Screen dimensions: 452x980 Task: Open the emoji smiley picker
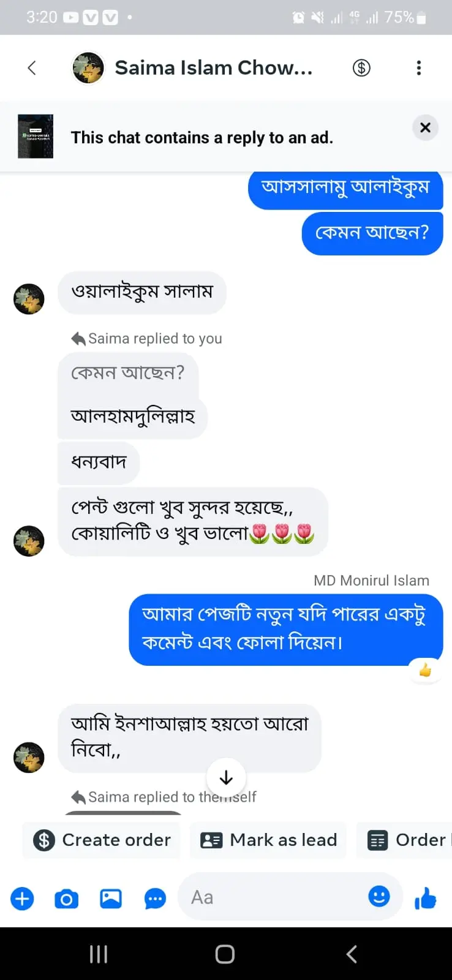[379, 897]
